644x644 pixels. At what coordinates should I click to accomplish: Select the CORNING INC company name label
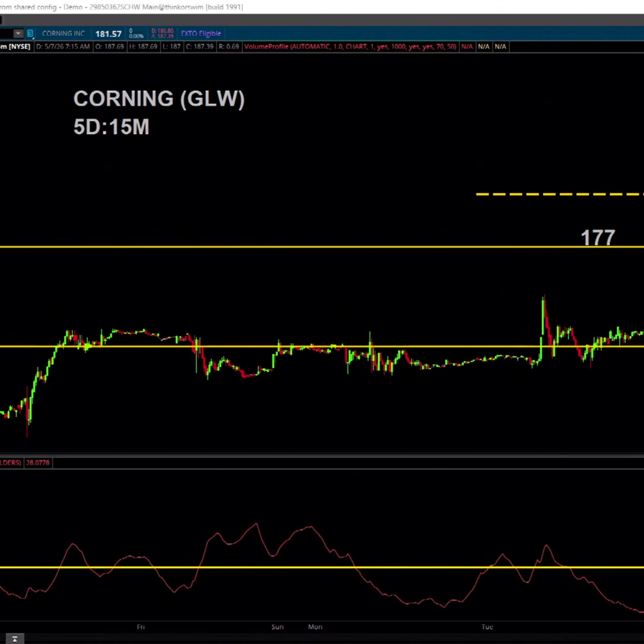(63, 33)
